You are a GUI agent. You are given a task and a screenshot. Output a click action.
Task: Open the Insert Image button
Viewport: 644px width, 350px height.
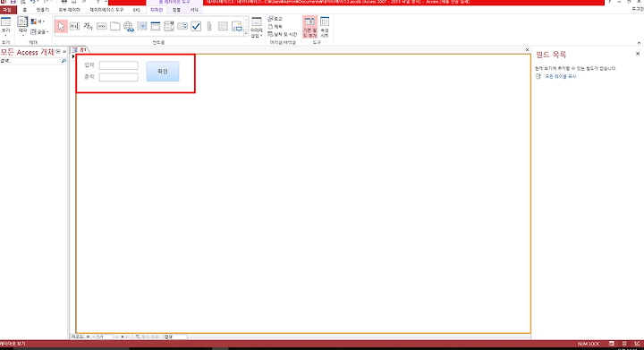tap(257, 28)
